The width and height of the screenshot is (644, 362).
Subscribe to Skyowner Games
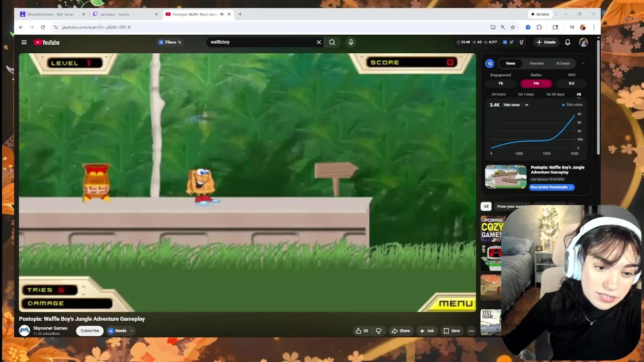click(x=90, y=331)
